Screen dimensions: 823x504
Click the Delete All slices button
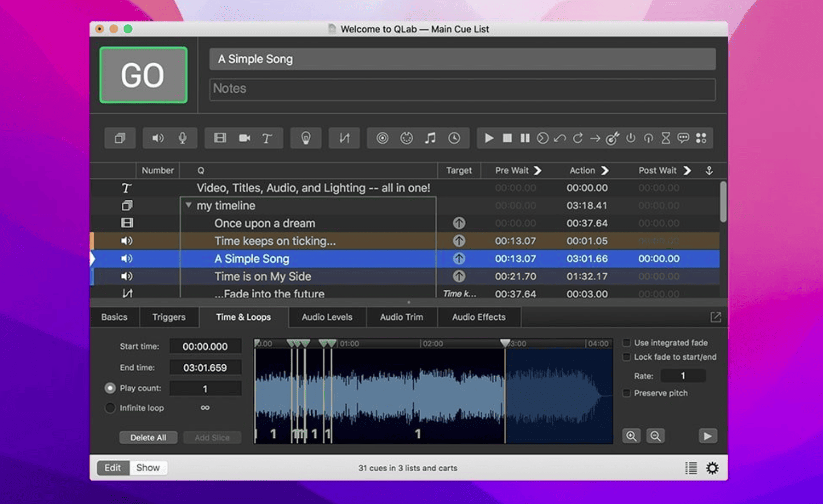148,437
